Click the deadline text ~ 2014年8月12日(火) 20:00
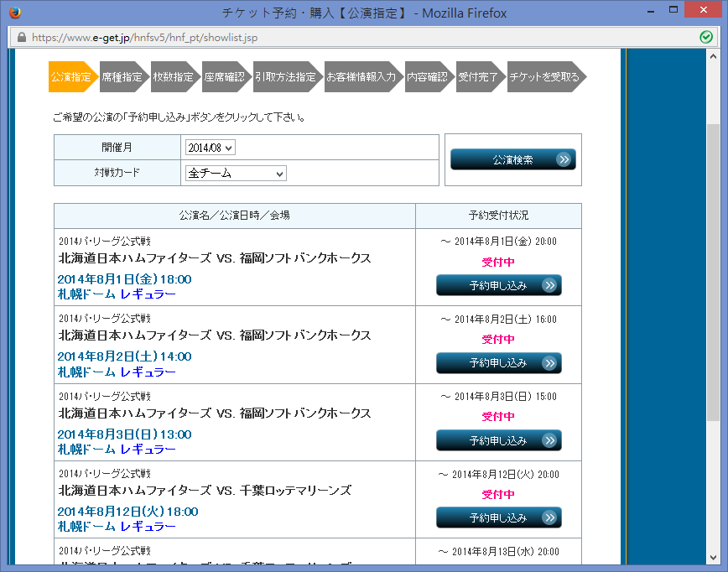728x572 pixels. pos(499,475)
